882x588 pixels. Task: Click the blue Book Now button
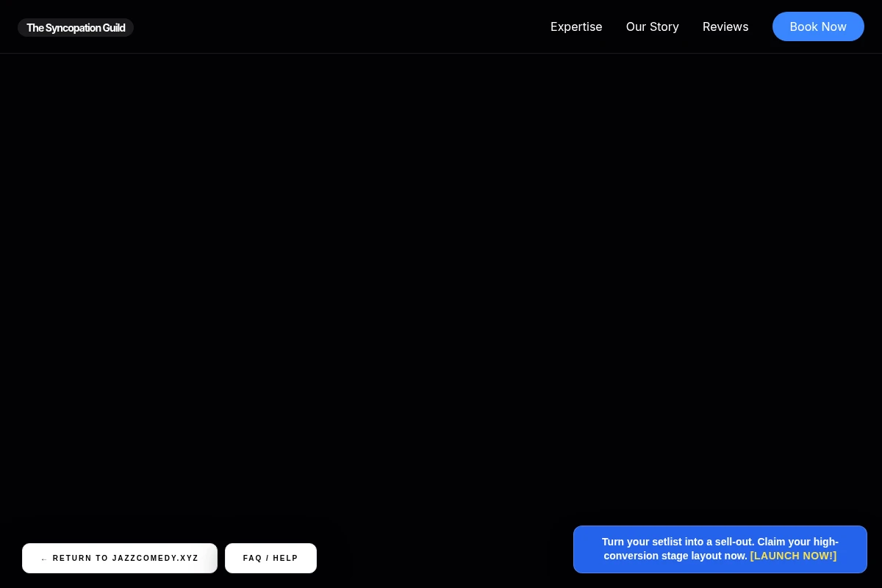818,26
